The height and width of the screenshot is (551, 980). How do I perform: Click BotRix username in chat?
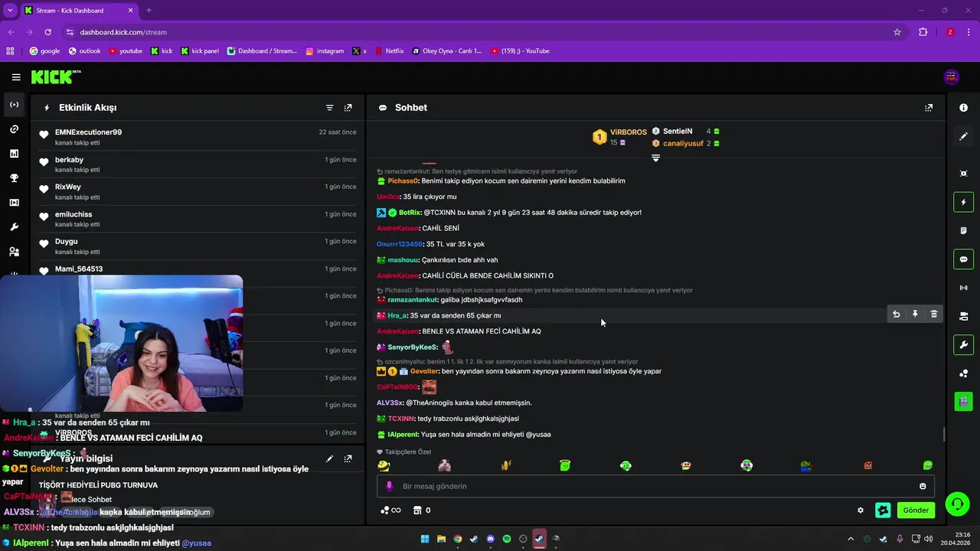[x=410, y=213]
